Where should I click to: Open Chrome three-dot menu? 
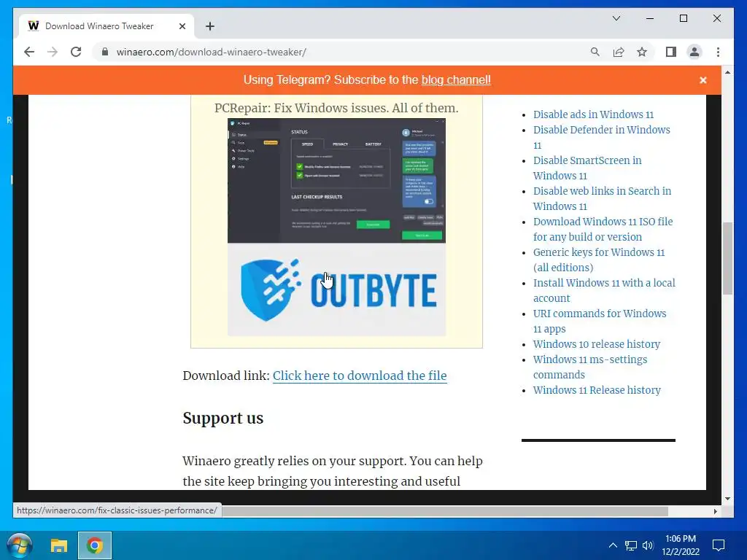[718, 52]
